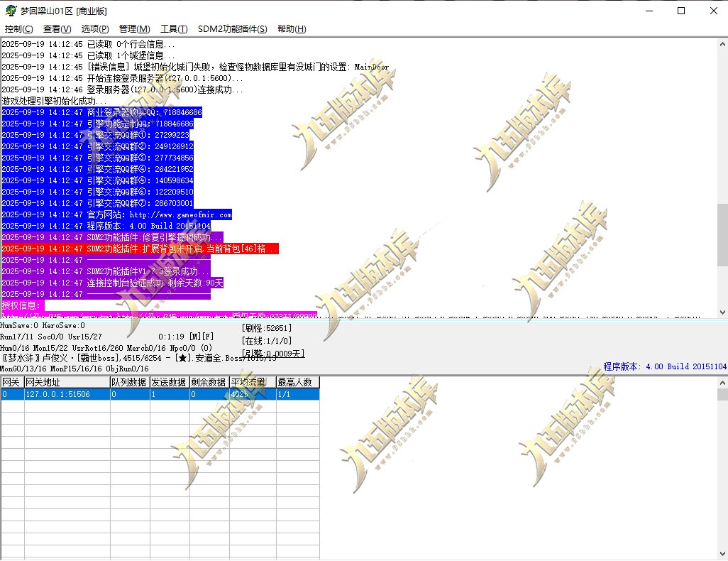The width and height of the screenshot is (728, 561).
Task: Click the [在线:1/1/0] status text
Action: click(267, 341)
